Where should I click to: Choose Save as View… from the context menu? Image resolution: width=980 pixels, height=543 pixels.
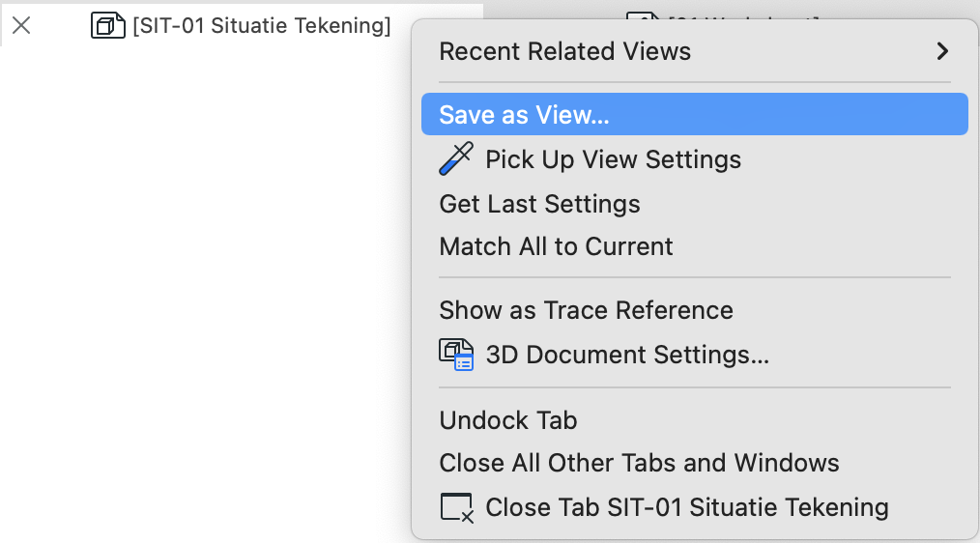pos(694,114)
